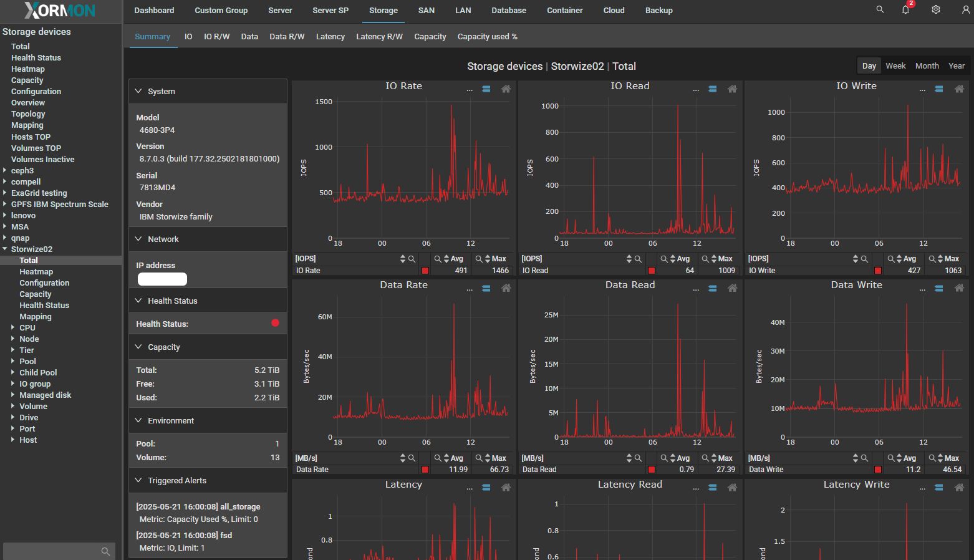974x560 pixels.
Task: Open the ellipsis menu on IO Write chart
Action: coord(922,90)
